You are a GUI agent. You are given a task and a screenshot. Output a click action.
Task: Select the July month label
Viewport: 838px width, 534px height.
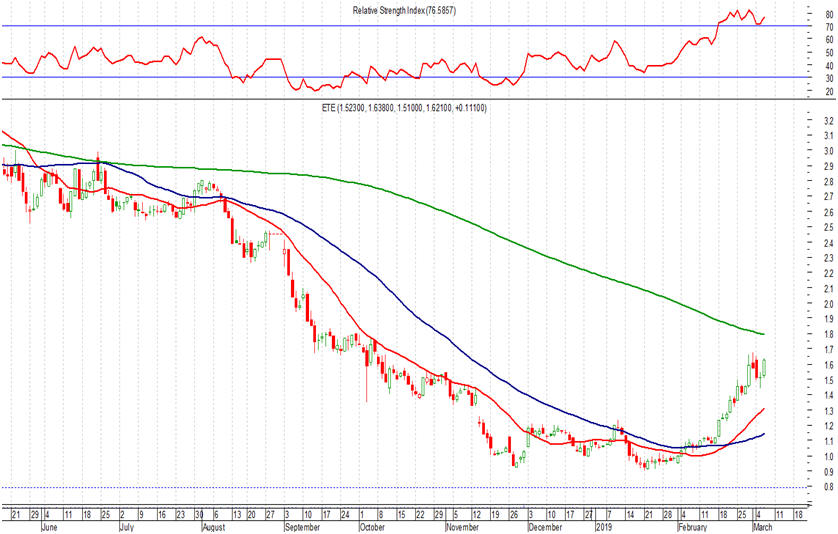[x=127, y=527]
